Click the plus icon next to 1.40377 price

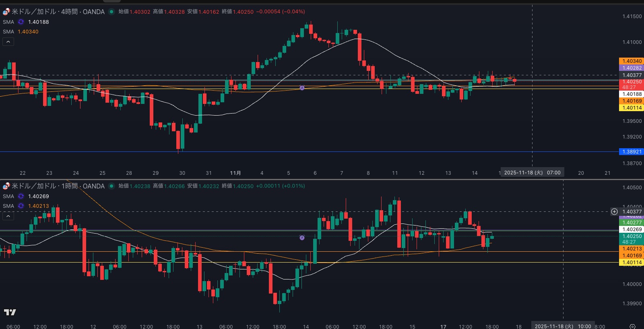(x=614, y=211)
